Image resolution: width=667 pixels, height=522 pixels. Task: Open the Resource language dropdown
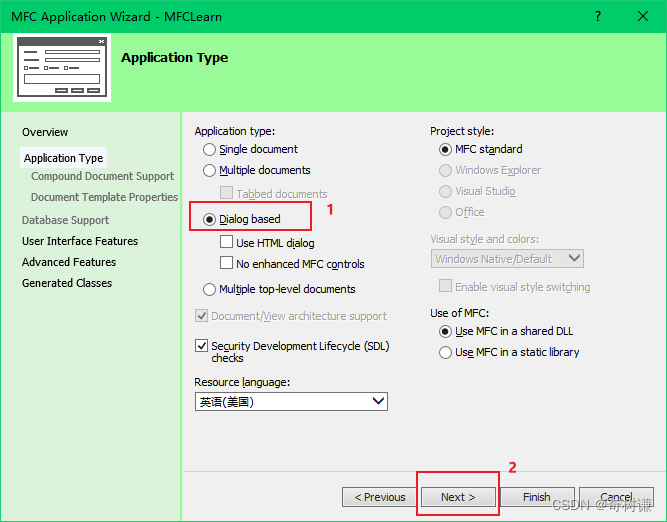291,402
